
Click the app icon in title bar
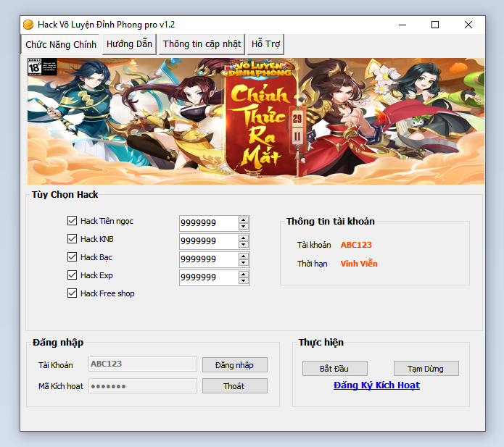28,25
